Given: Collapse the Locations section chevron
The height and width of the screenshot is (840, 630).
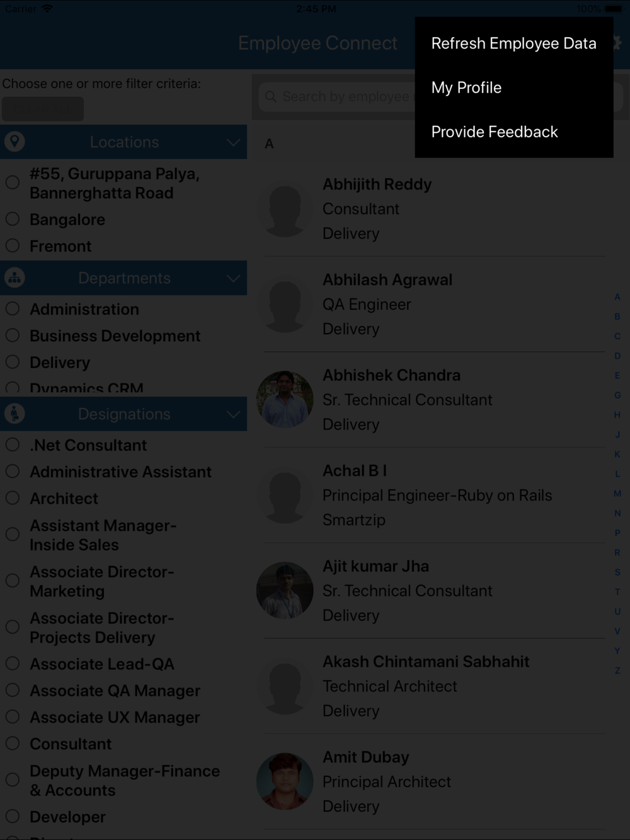Looking at the screenshot, I should (233, 142).
